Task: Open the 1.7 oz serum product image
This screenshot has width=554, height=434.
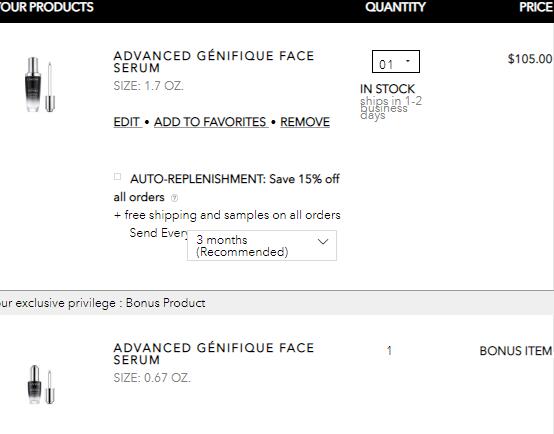Action: (x=40, y=85)
